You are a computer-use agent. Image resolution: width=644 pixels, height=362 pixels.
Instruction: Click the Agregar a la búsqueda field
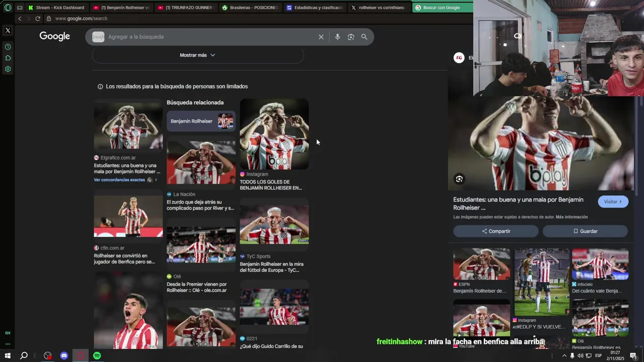pos(211,37)
